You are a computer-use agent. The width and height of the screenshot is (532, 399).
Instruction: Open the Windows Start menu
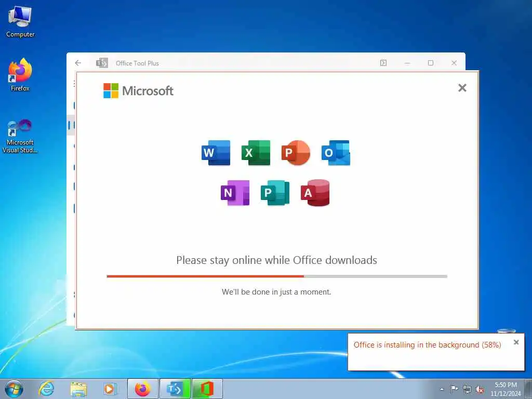[14, 389]
